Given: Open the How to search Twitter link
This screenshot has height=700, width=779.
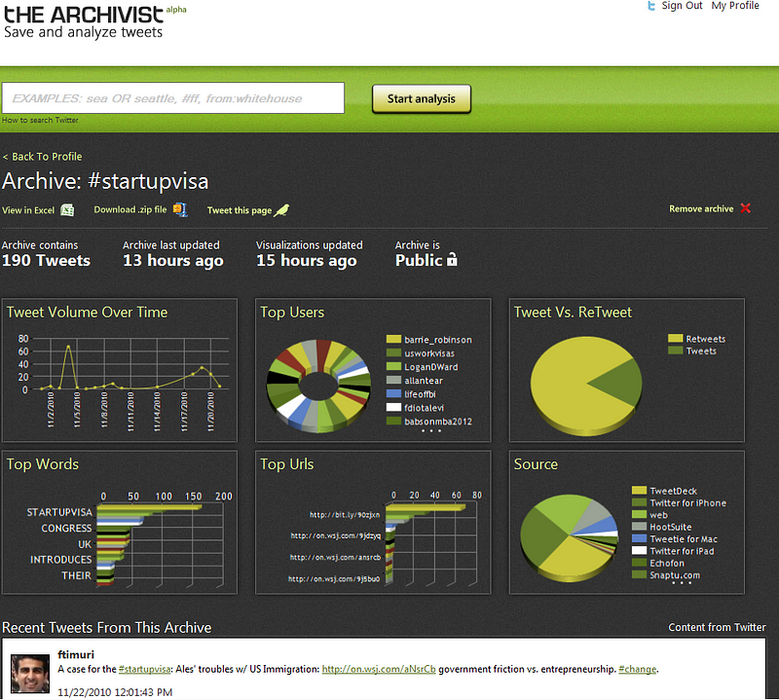Looking at the screenshot, I should click(x=40, y=120).
